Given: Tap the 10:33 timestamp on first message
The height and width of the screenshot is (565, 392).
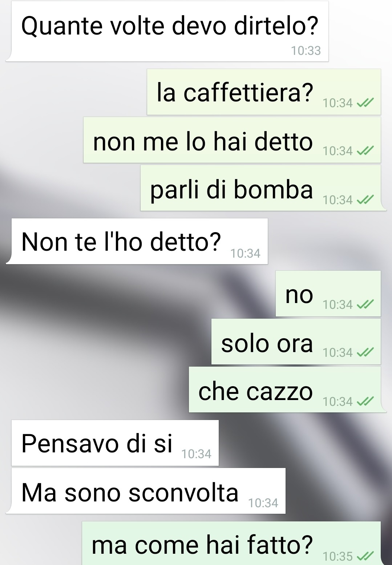Looking at the screenshot, I should 306,51.
